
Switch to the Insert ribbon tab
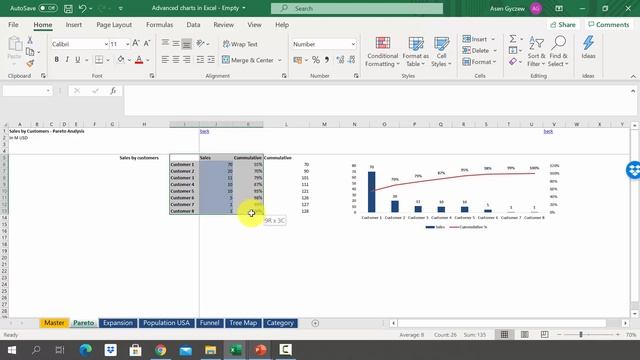pos(74,25)
